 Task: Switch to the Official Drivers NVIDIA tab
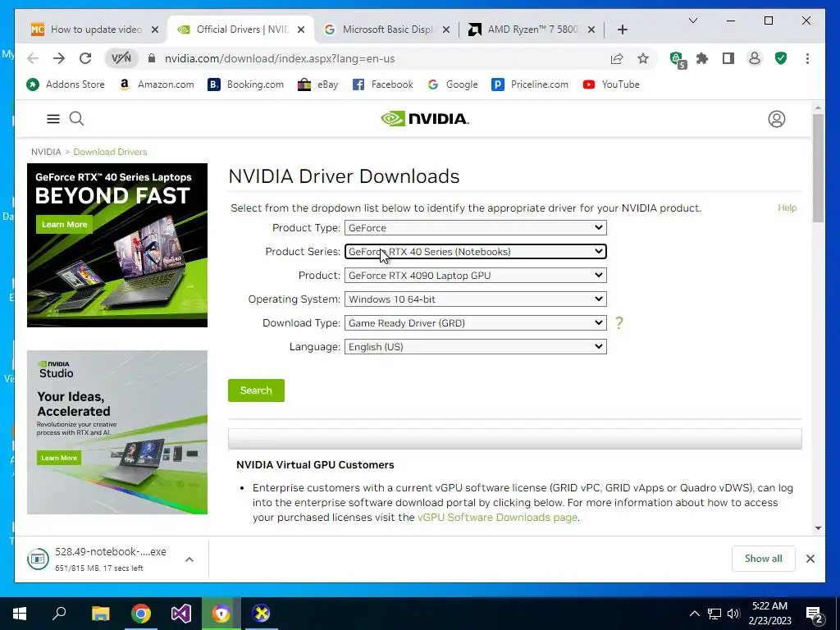point(243,30)
